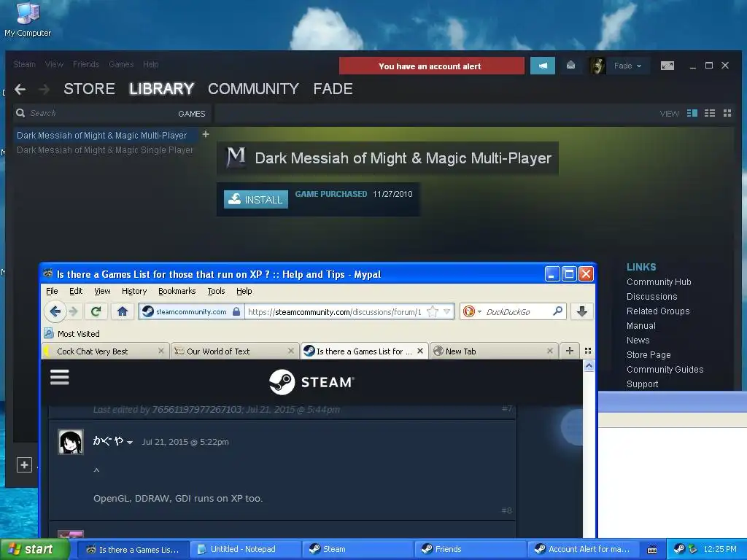
Task: Click the Steam tray icon in system tray
Action: [x=679, y=549]
